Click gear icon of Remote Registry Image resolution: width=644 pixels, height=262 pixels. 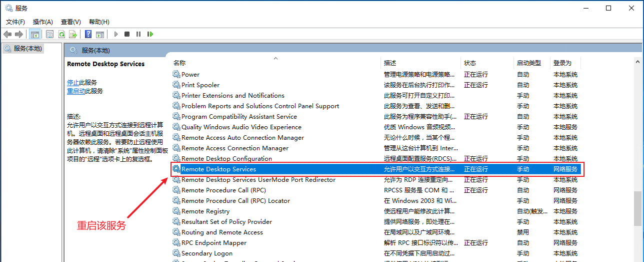(176, 211)
